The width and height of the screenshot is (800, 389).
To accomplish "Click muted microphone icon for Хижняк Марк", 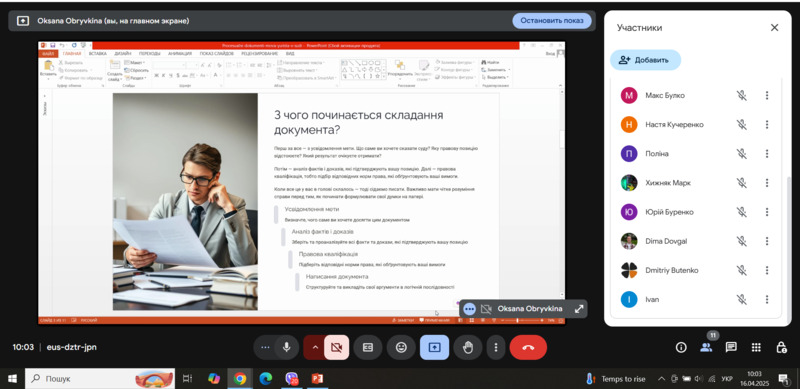I will [741, 183].
